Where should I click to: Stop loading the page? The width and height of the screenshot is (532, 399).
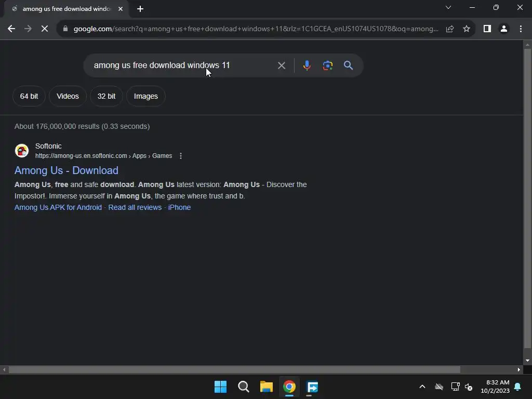click(45, 29)
